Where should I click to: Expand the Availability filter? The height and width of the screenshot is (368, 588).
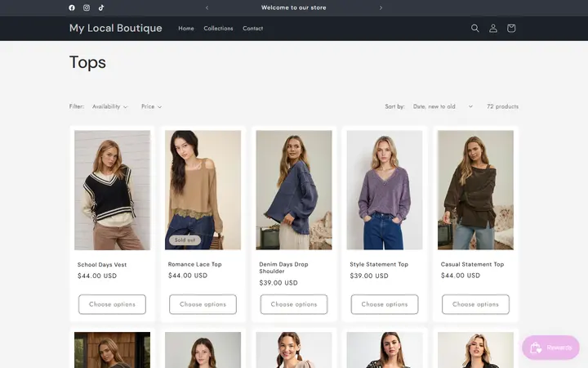click(x=110, y=106)
